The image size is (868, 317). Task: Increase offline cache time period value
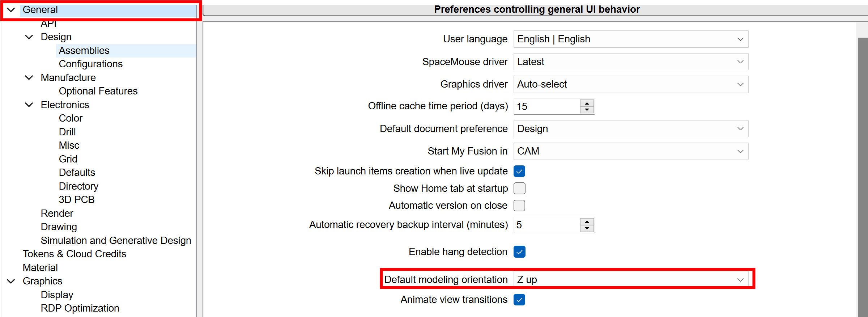[587, 103]
